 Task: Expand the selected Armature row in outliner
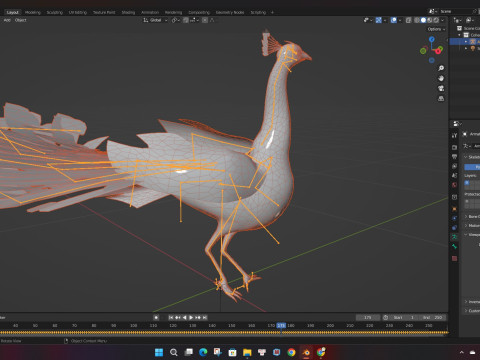(x=466, y=42)
